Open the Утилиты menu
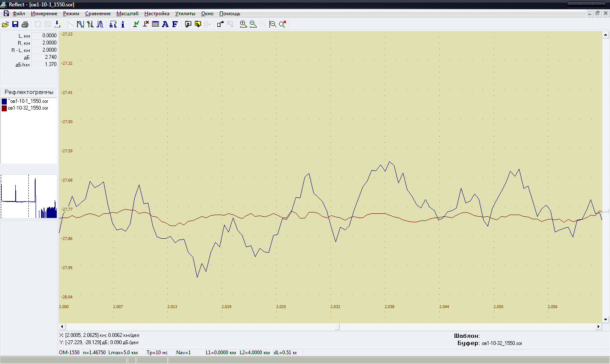The image size is (610, 364). click(185, 14)
